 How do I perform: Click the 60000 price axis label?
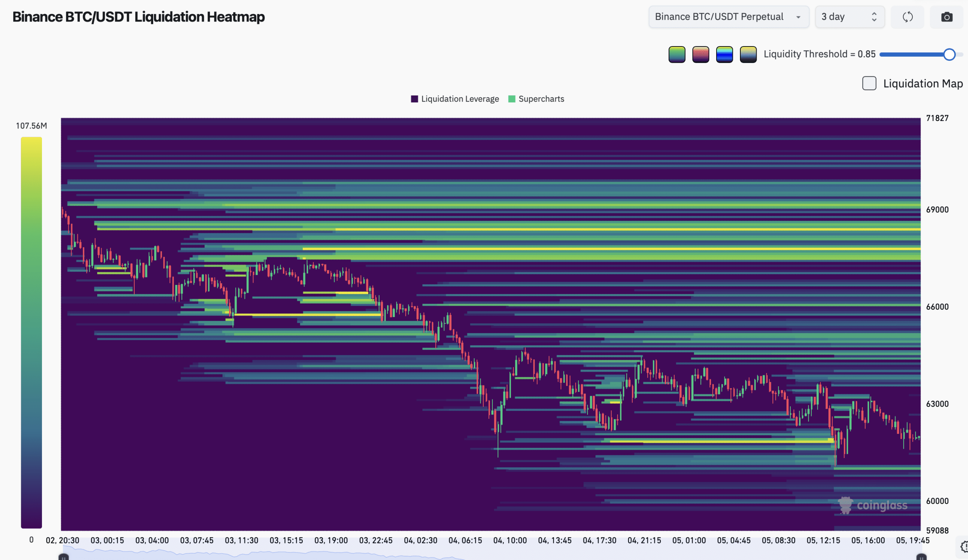point(937,501)
